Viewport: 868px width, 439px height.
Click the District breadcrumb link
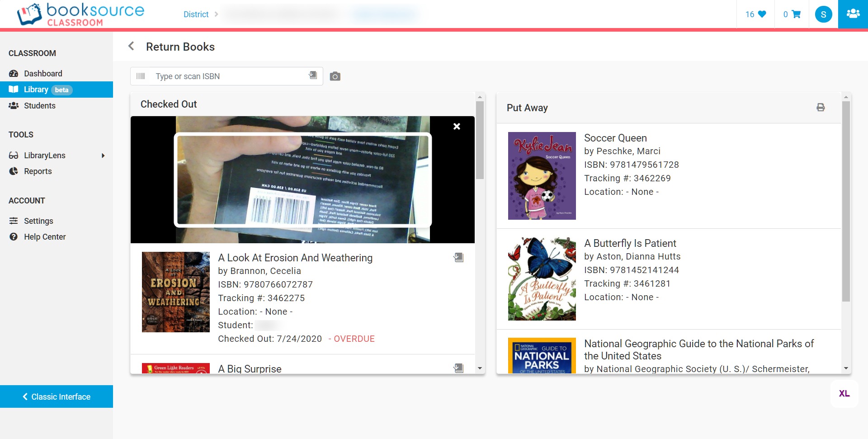pyautogui.click(x=196, y=14)
